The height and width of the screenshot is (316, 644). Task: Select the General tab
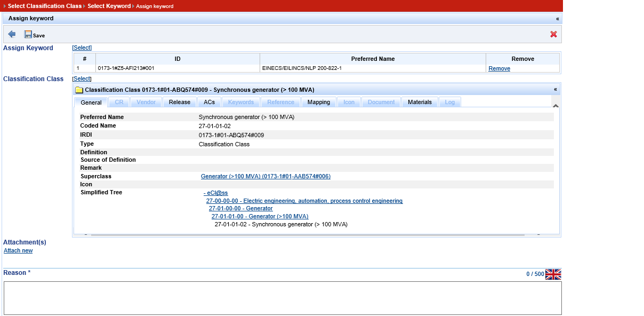tap(91, 102)
